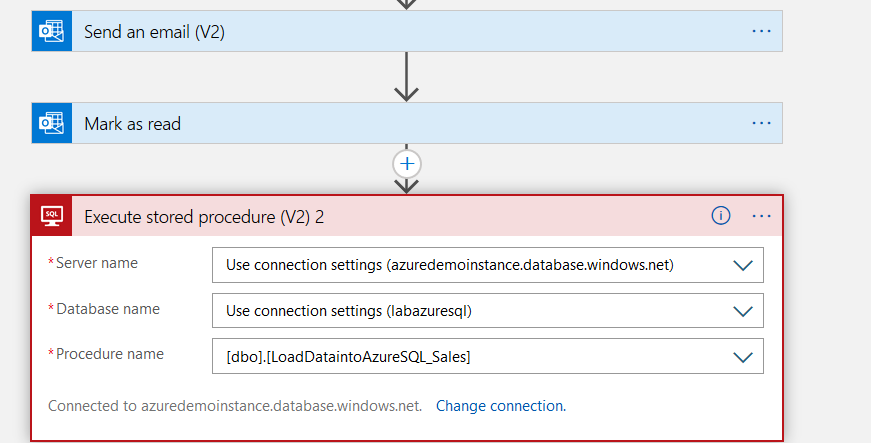The width and height of the screenshot is (871, 443).
Task: Open info for Execute stored procedure step
Action: click(x=721, y=216)
